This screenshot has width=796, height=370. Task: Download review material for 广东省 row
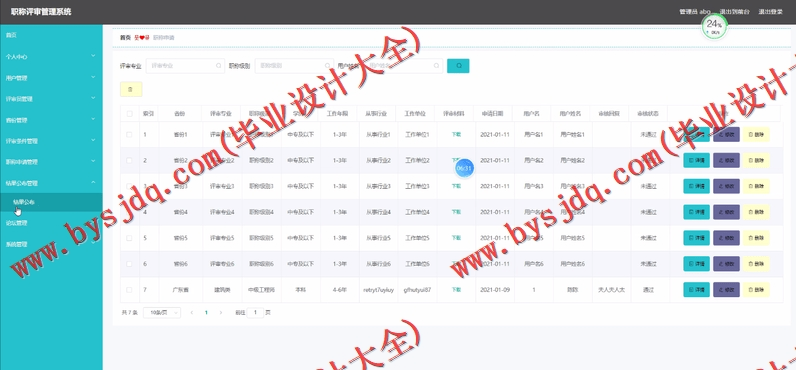456,290
